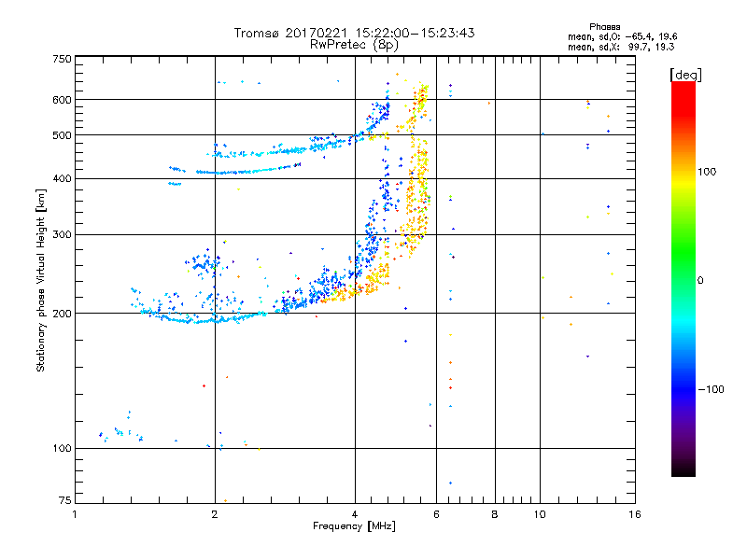Click the y-axis tick label '600'
The image size is (747, 560).
pyautogui.click(x=62, y=100)
